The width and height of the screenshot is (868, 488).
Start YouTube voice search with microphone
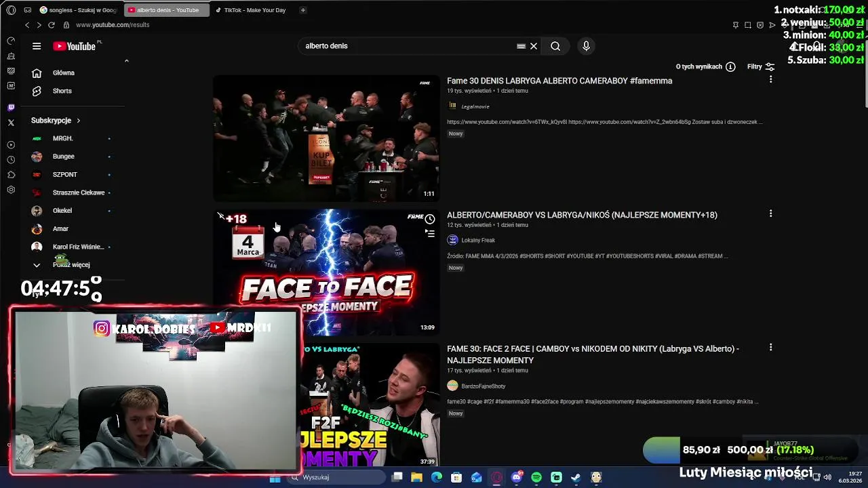pyautogui.click(x=587, y=46)
